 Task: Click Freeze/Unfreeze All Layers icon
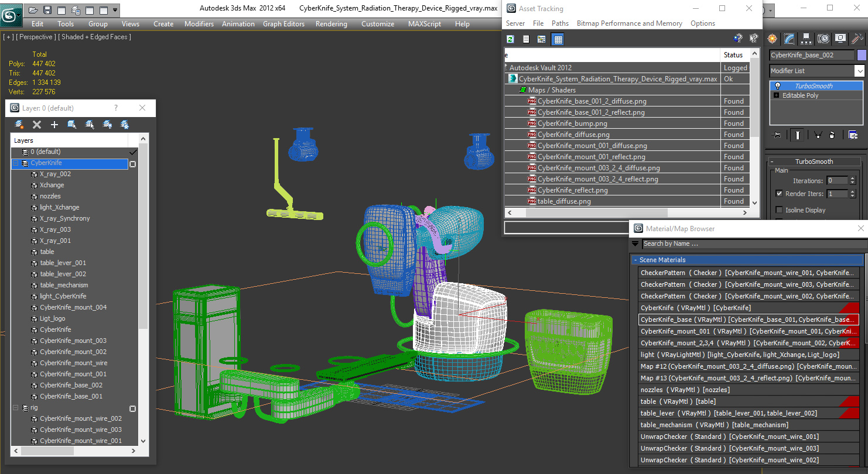pyautogui.click(x=125, y=125)
